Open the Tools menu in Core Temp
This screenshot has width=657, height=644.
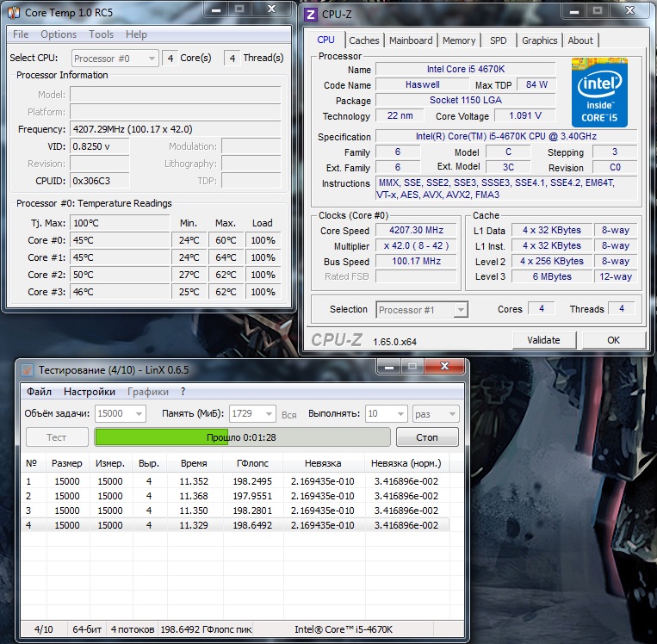[x=101, y=34]
